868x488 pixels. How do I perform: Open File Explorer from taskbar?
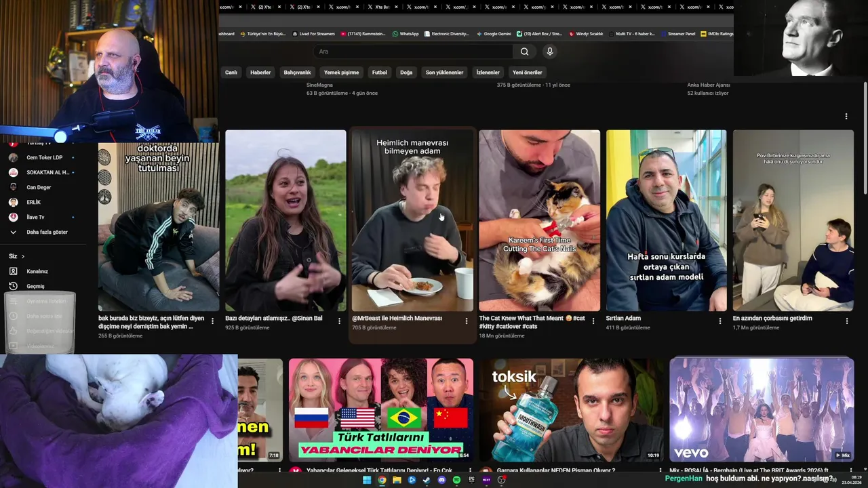click(x=397, y=480)
